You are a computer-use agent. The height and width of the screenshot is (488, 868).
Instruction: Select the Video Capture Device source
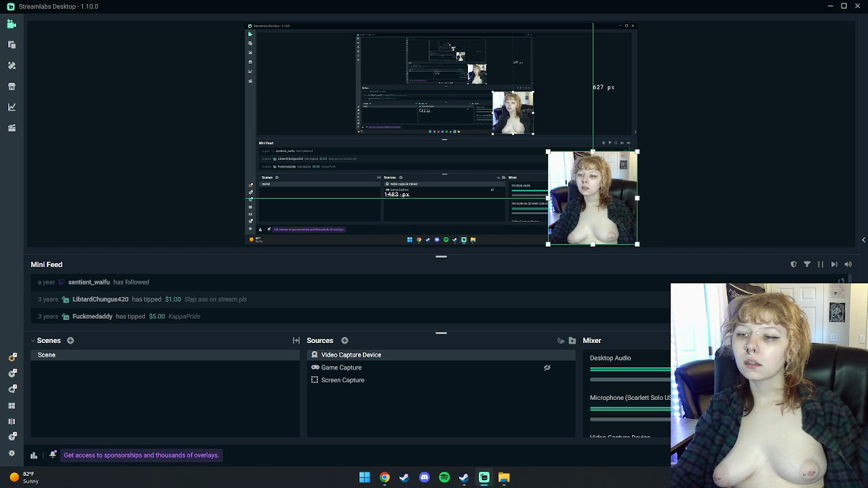point(351,355)
